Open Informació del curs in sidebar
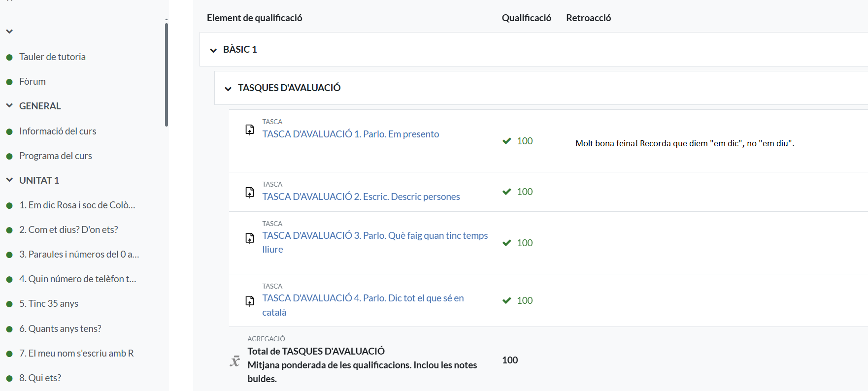 tap(58, 131)
